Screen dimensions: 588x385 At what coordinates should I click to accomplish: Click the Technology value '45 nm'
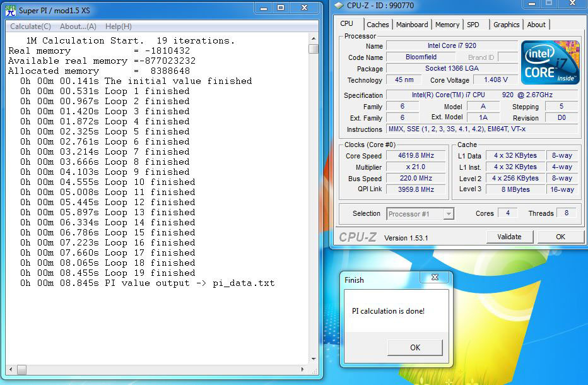tap(404, 80)
